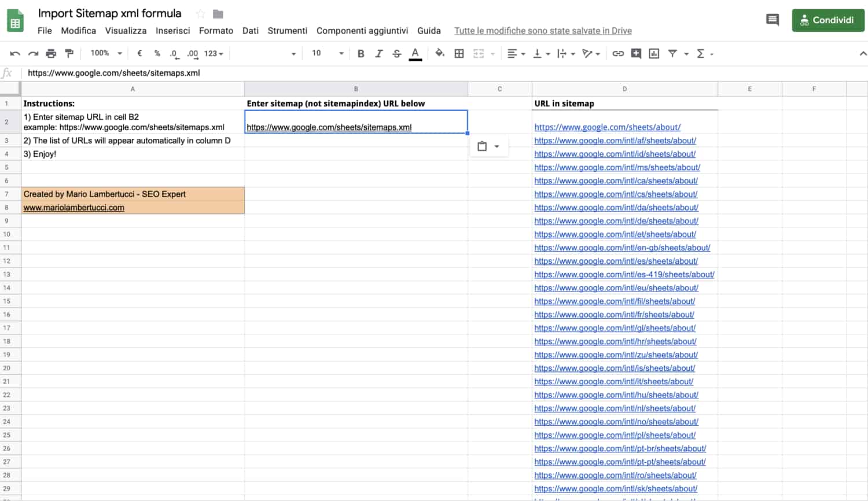Open the /intl/en-gb/sheets/about/ link
Image resolution: width=868 pixels, height=501 pixels.
coord(622,248)
